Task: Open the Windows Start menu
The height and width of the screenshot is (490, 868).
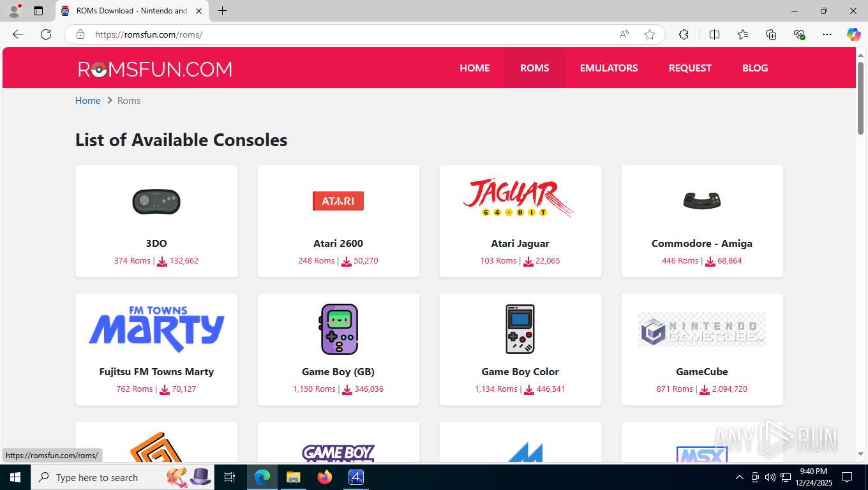Action: [15, 477]
